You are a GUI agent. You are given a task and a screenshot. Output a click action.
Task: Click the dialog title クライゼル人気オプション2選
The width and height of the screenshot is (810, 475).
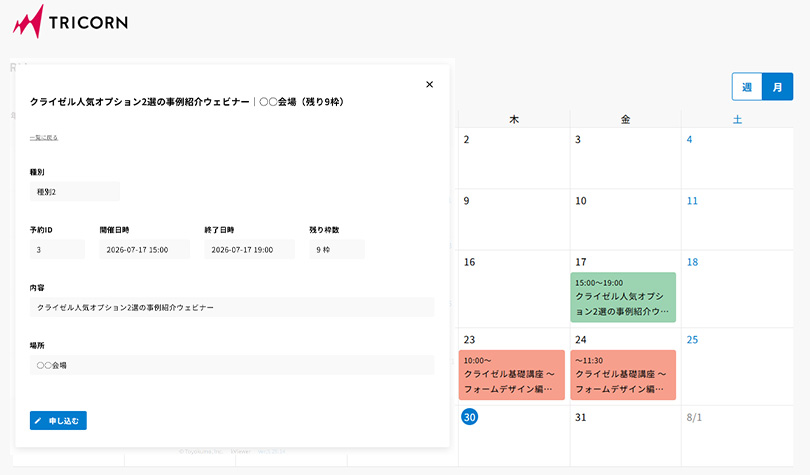pyautogui.click(x=186, y=102)
